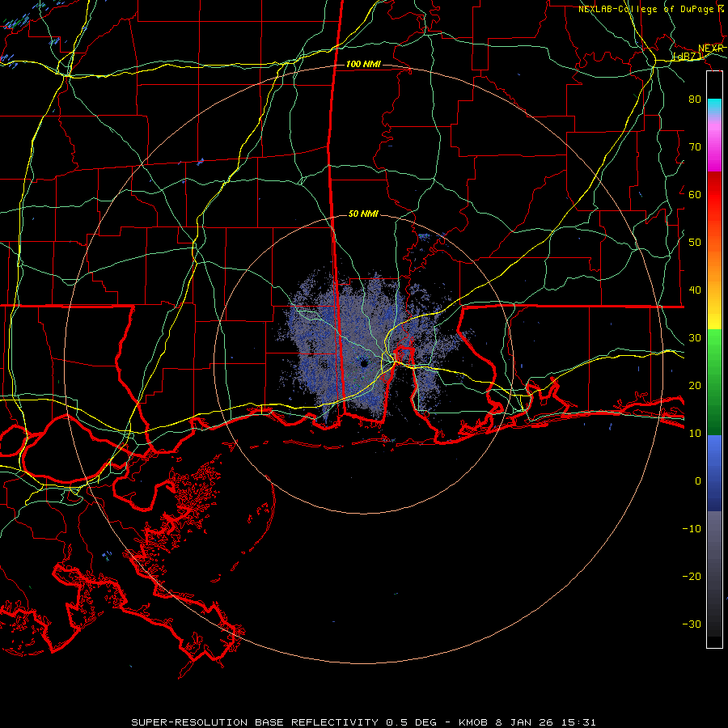Select the 10 value on reflectivity scale
This screenshot has height=728, width=728.
[x=695, y=434]
